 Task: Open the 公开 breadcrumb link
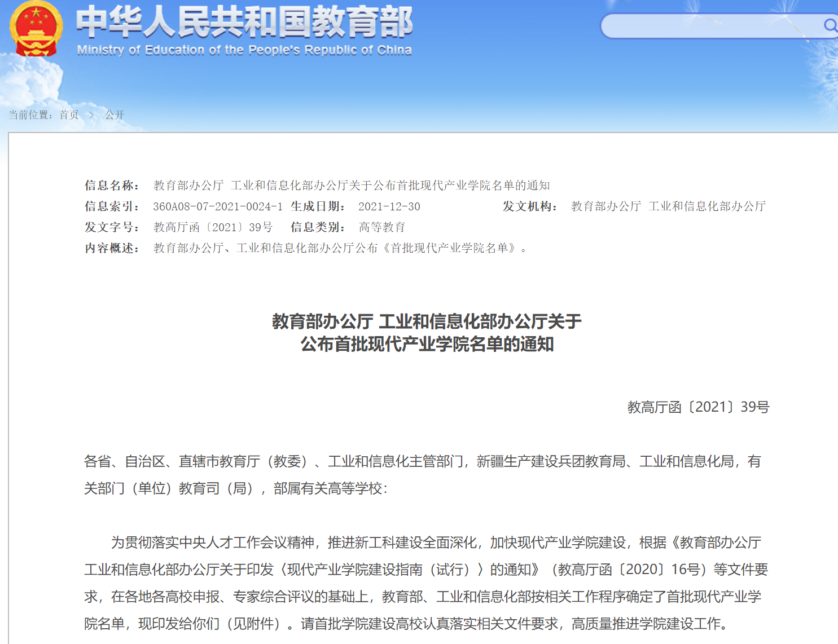[115, 115]
